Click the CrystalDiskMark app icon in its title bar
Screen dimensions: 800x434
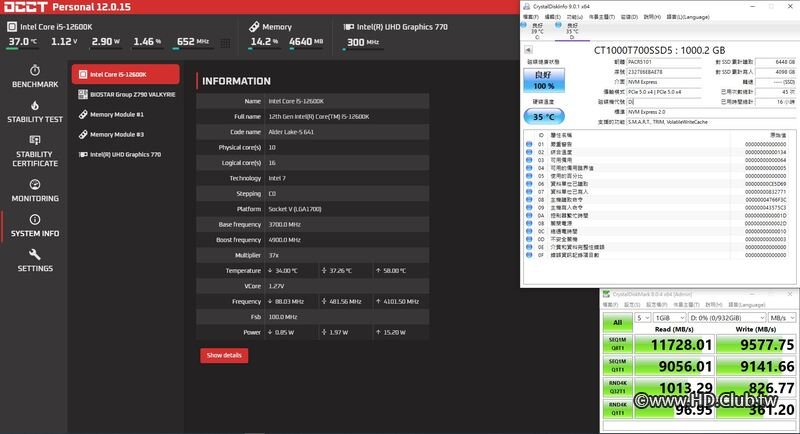pos(606,294)
